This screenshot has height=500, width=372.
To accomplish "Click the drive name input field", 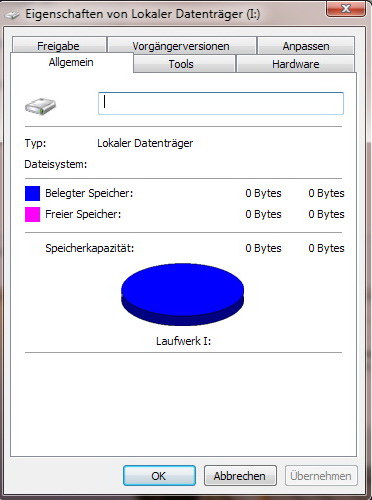I will tap(221, 103).
